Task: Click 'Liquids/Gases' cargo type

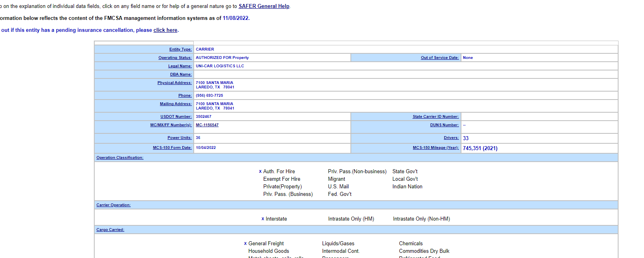Action: point(338,244)
